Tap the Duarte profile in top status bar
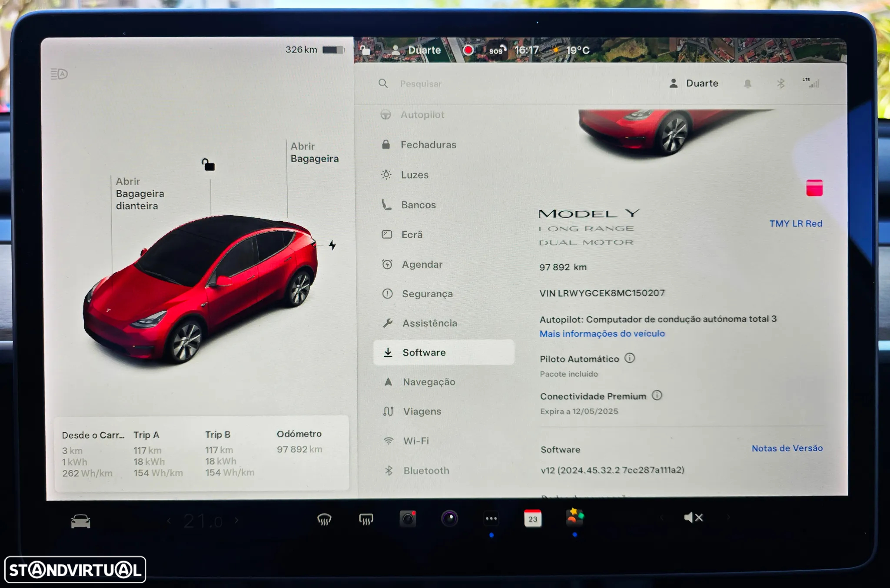890x588 pixels. [416, 50]
